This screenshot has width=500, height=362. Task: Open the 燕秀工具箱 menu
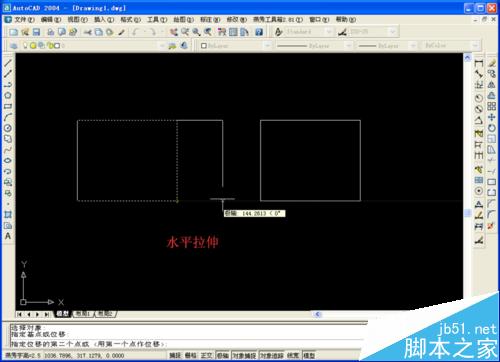point(278,20)
